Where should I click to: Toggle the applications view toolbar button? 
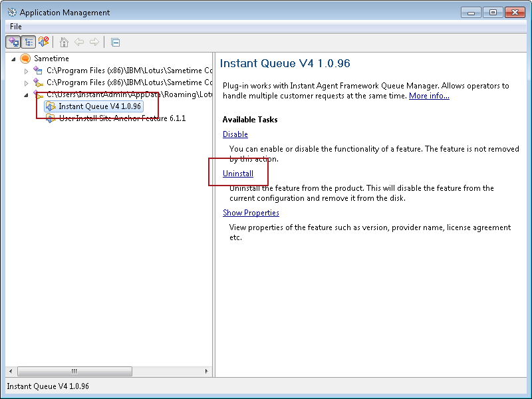click(x=14, y=42)
